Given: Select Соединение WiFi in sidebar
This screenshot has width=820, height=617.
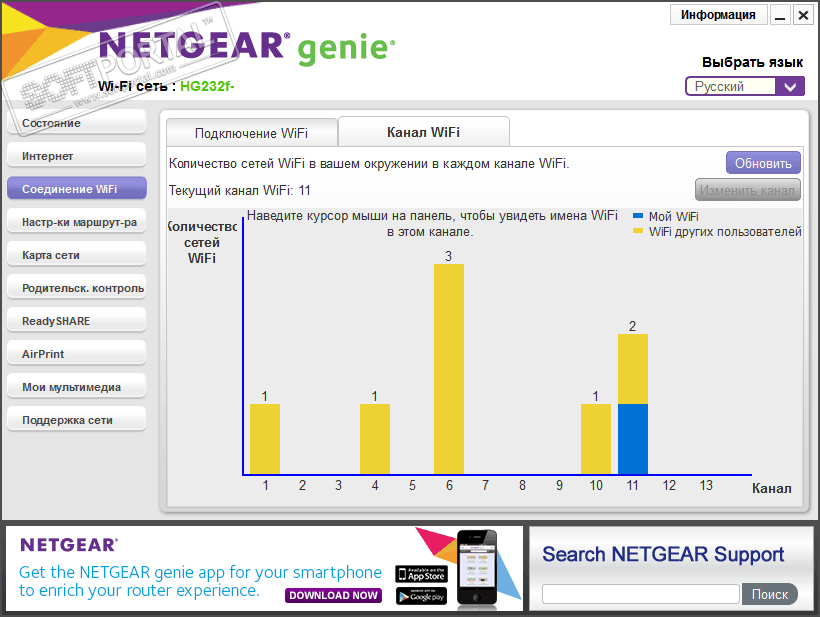Looking at the screenshot, I should pyautogui.click(x=76, y=189).
